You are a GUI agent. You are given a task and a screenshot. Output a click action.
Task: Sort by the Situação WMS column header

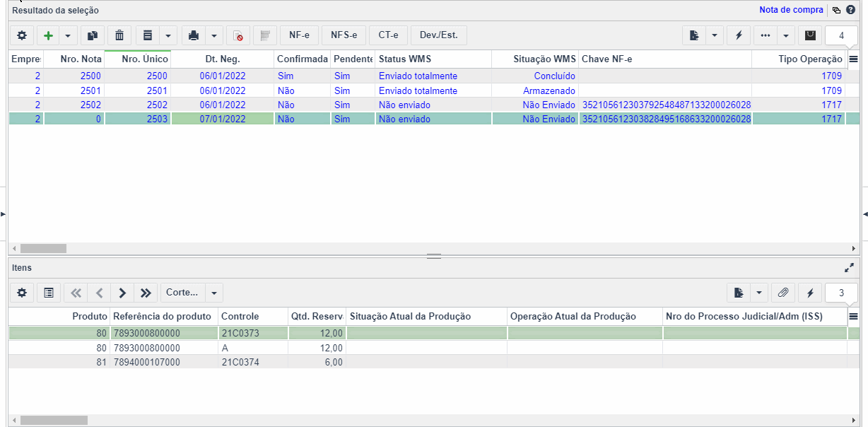(x=535, y=59)
